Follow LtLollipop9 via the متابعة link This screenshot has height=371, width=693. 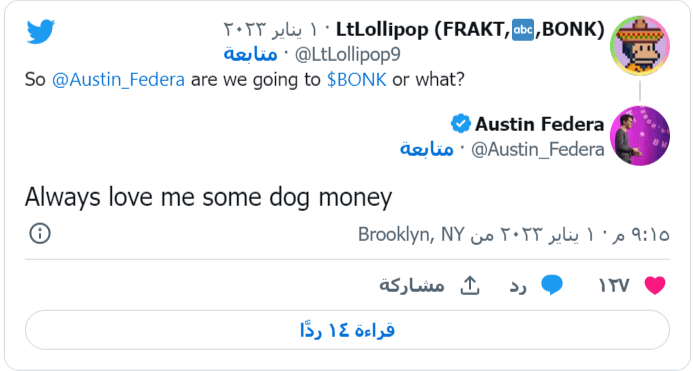(250, 54)
